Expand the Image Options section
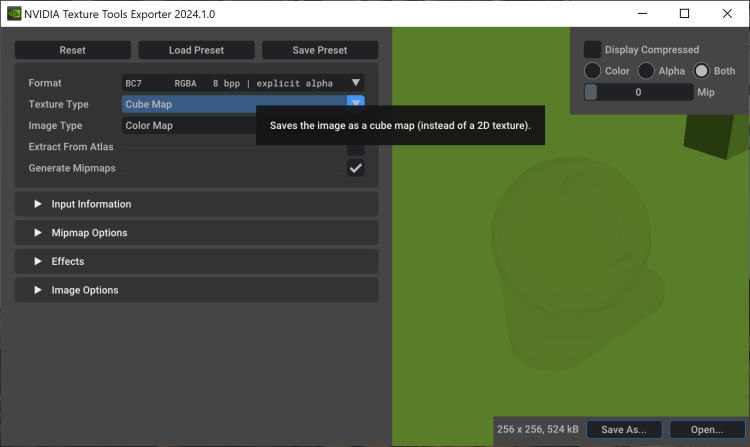Screen dimensions: 750x447 click(197, 290)
